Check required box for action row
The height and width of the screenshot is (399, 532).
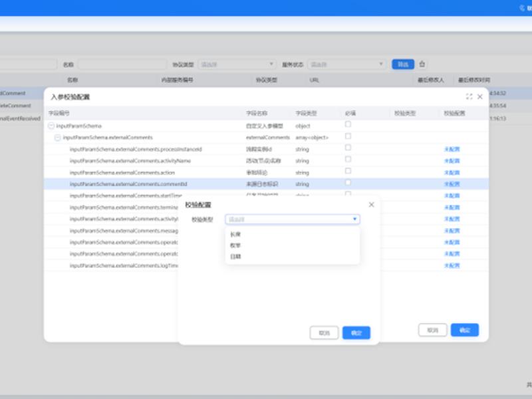pyautogui.click(x=348, y=171)
